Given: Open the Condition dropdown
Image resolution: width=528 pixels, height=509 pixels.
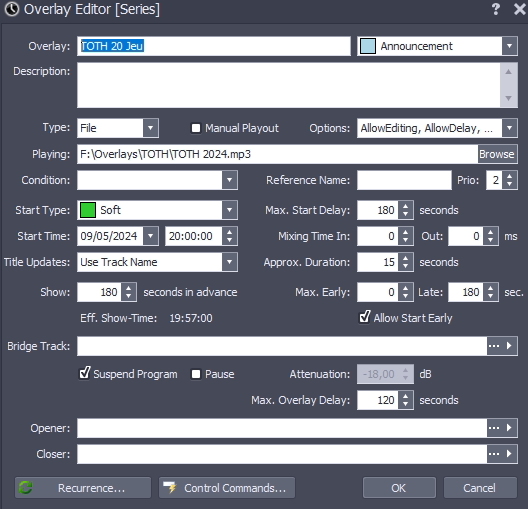Looking at the screenshot, I should coord(230,180).
